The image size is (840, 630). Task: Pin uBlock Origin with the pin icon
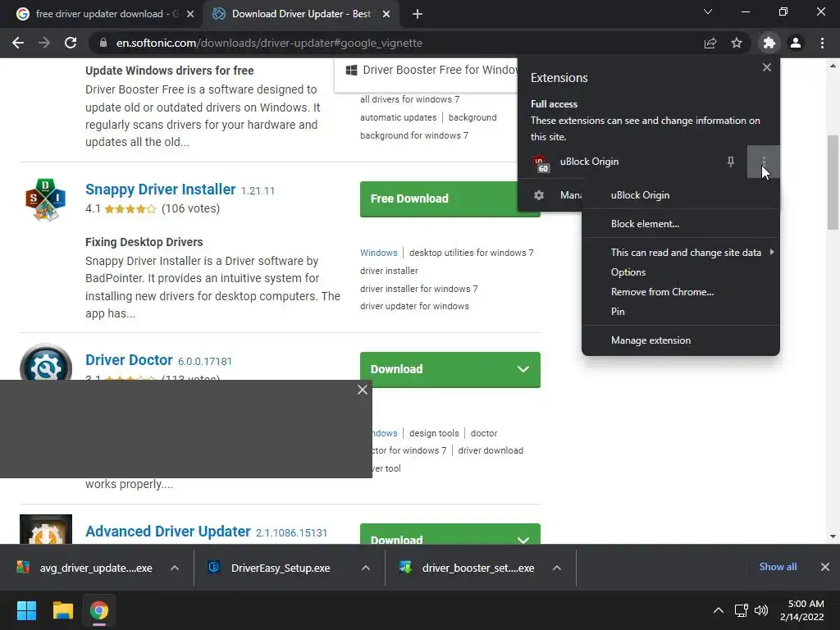click(x=731, y=162)
